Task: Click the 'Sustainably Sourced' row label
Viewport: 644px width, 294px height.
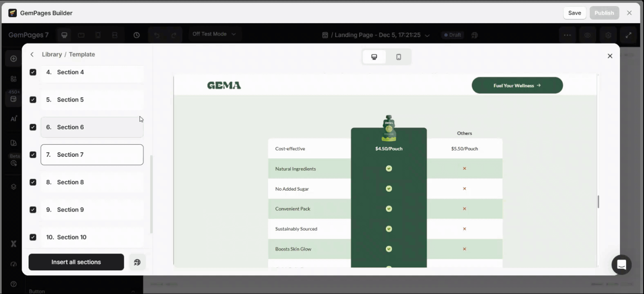Action: (296, 229)
